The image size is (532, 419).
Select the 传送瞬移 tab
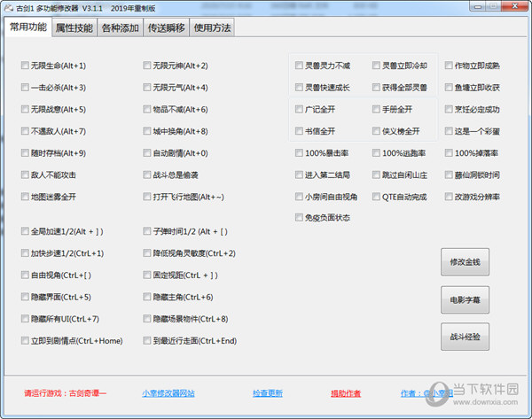click(167, 27)
